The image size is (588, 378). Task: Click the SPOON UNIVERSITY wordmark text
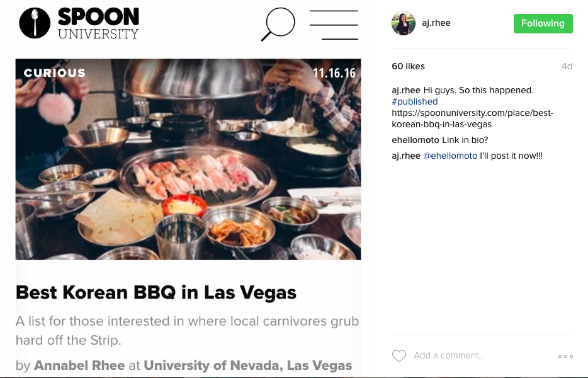(x=98, y=23)
